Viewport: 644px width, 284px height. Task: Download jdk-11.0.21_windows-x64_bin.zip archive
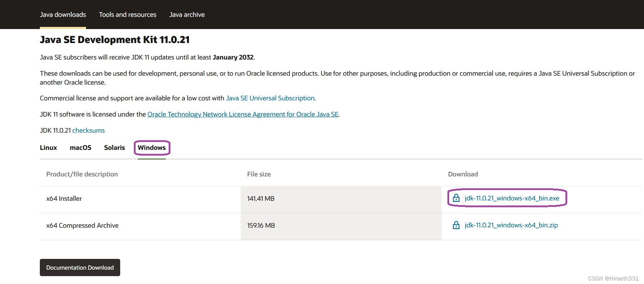(x=511, y=225)
